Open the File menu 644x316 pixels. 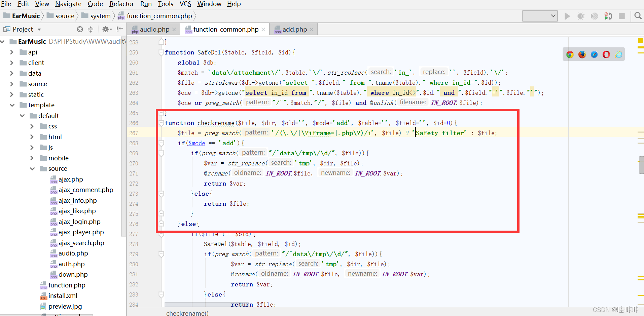(x=6, y=4)
